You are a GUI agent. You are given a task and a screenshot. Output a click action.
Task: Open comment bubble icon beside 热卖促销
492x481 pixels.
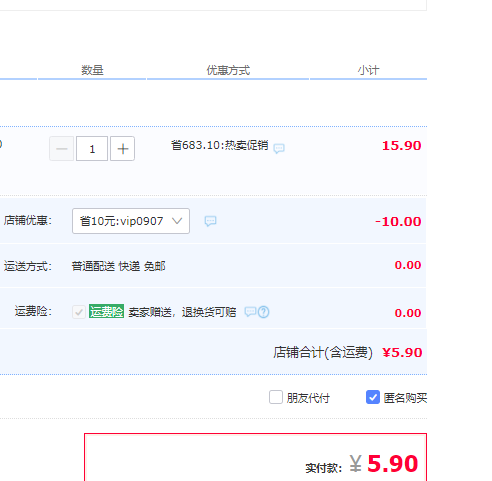tap(279, 148)
